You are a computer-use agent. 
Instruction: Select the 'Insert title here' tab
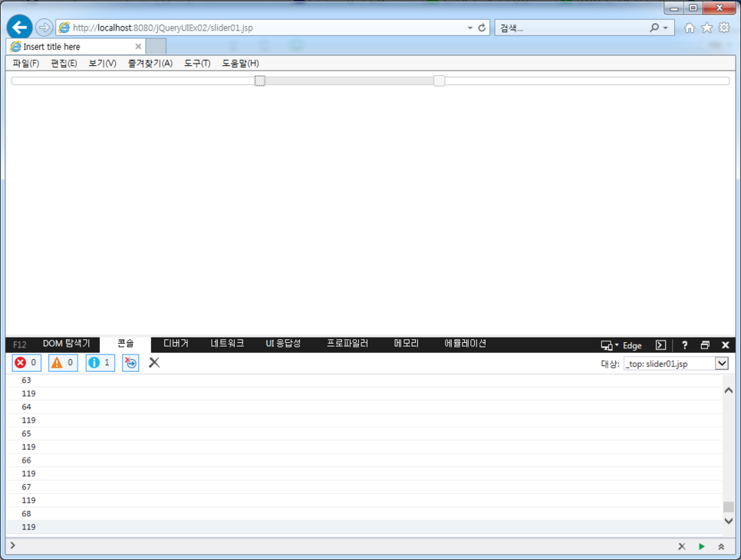pyautogui.click(x=76, y=46)
